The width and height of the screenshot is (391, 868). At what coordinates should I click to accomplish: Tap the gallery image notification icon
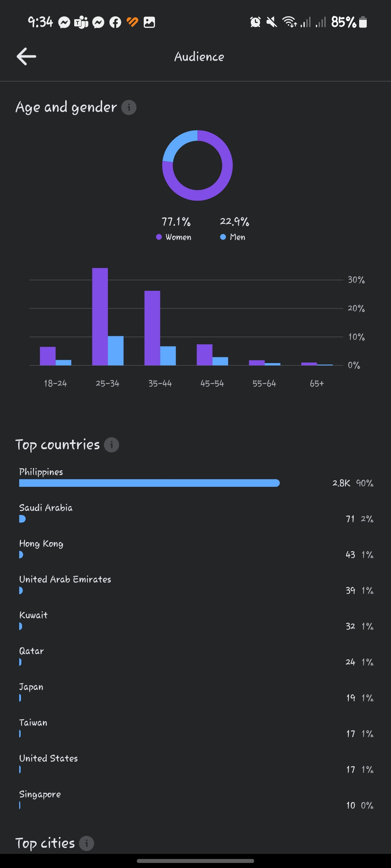point(149,22)
